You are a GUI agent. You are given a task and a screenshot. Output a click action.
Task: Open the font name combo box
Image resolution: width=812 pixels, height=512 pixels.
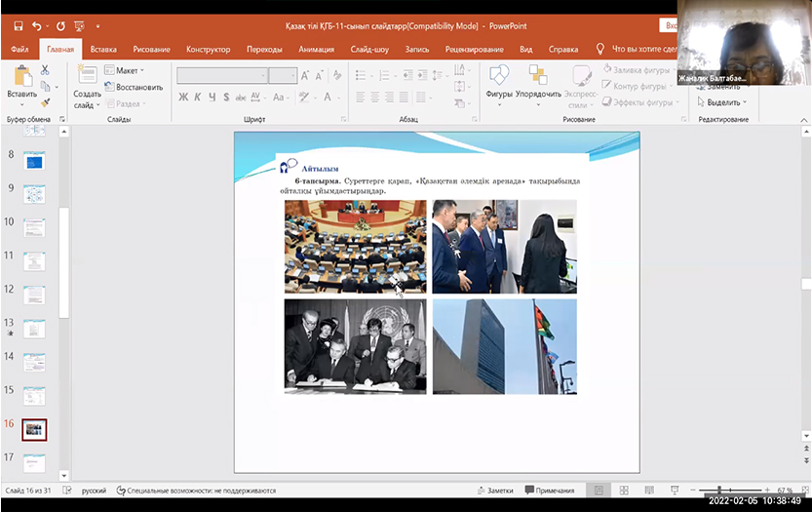pos(221,75)
